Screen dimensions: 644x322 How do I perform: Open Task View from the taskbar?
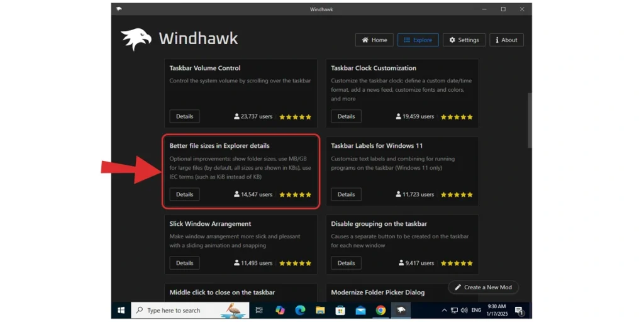259,311
